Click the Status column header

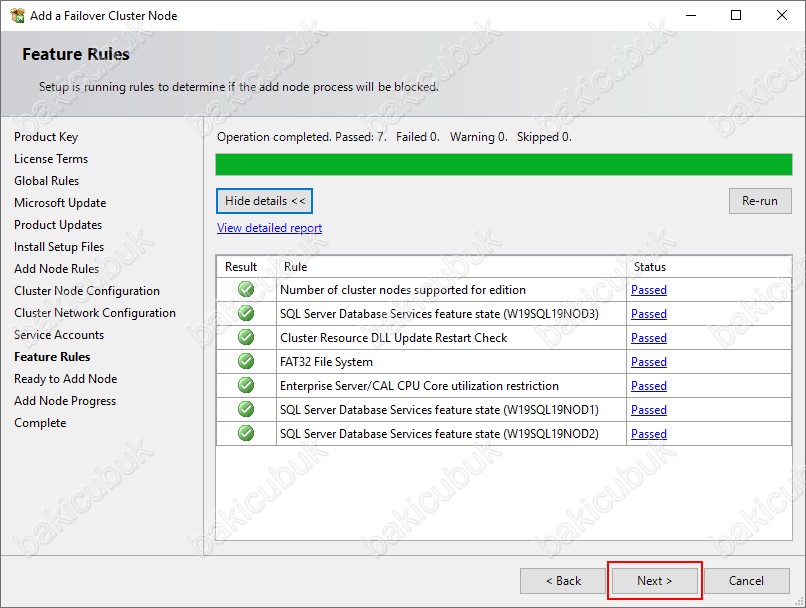tap(650, 267)
